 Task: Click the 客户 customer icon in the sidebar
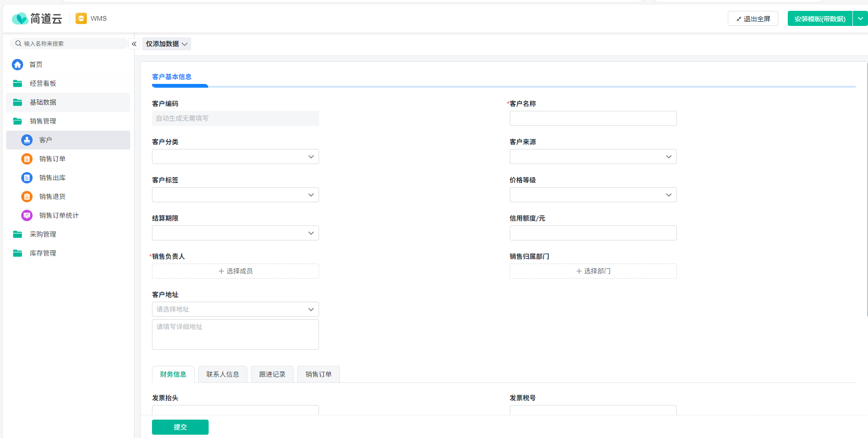pos(27,140)
